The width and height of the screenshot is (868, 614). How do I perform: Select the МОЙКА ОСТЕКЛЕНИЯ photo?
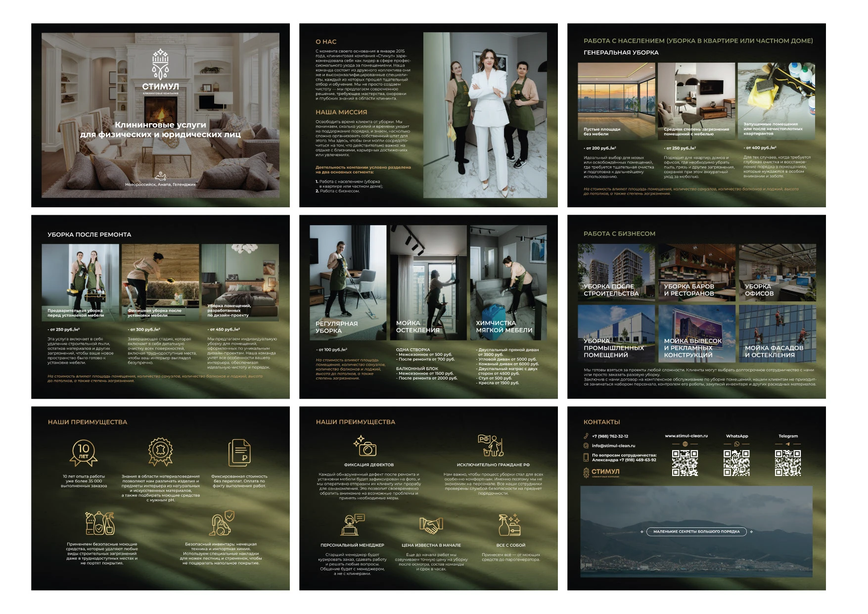pos(428,283)
